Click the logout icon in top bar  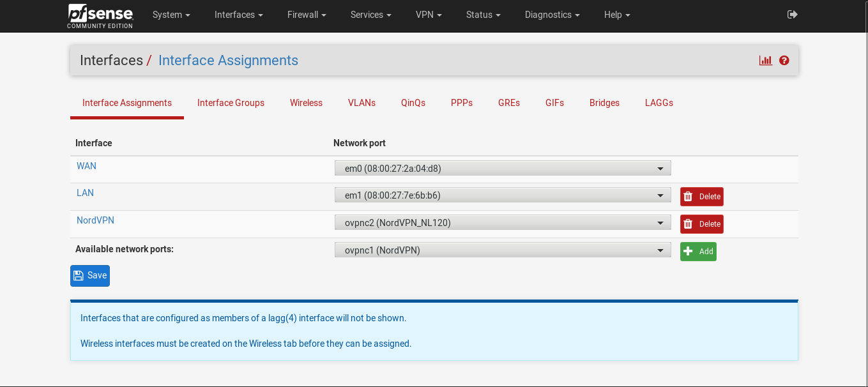[x=792, y=15]
